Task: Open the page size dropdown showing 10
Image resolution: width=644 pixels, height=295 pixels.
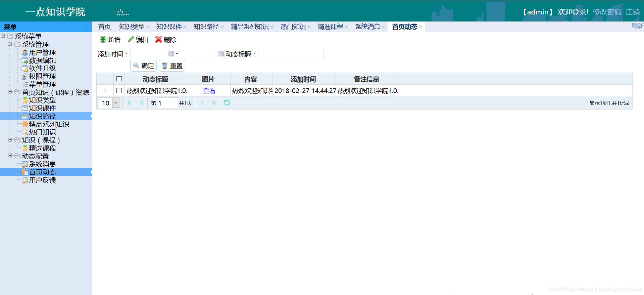Action: click(116, 103)
